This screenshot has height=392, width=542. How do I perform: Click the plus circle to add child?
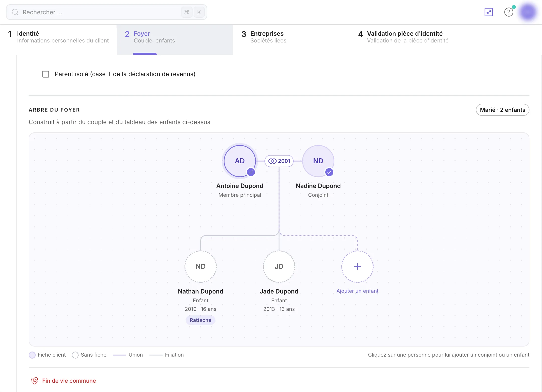pos(357,266)
